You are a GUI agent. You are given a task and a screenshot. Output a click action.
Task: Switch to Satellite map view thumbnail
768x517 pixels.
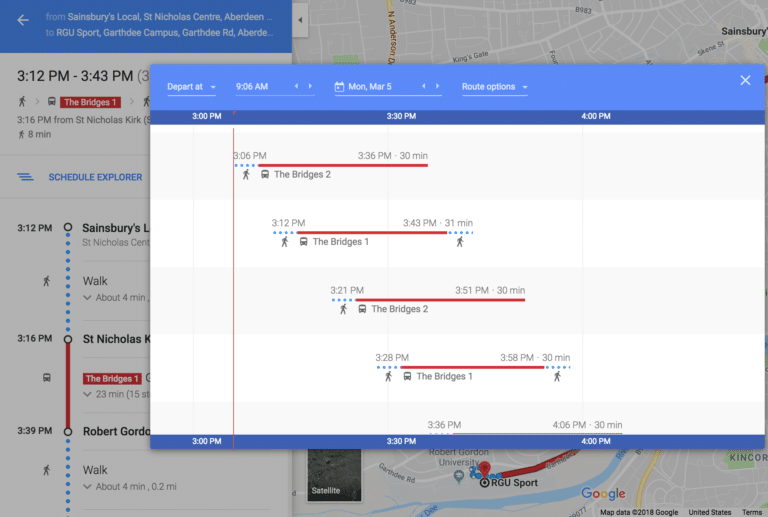pyautogui.click(x=334, y=475)
